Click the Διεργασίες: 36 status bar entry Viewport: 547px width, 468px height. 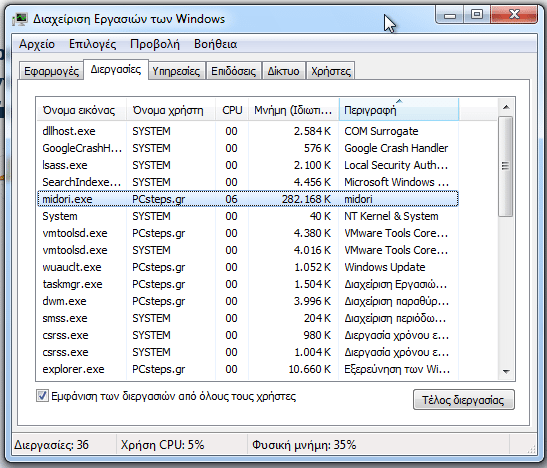[x=51, y=445]
